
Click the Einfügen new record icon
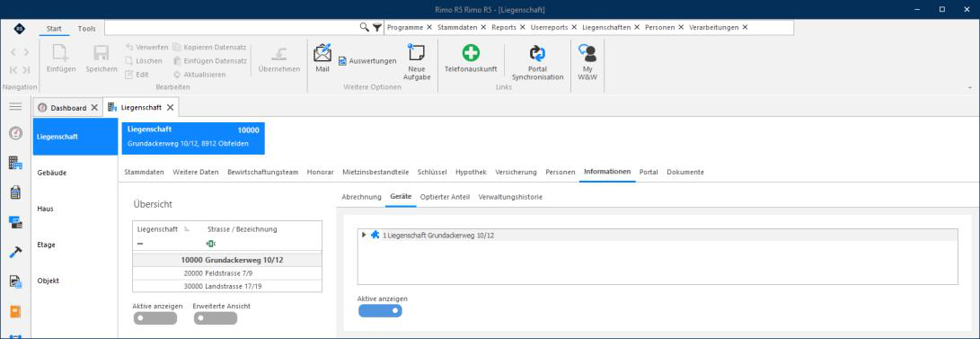(x=60, y=52)
